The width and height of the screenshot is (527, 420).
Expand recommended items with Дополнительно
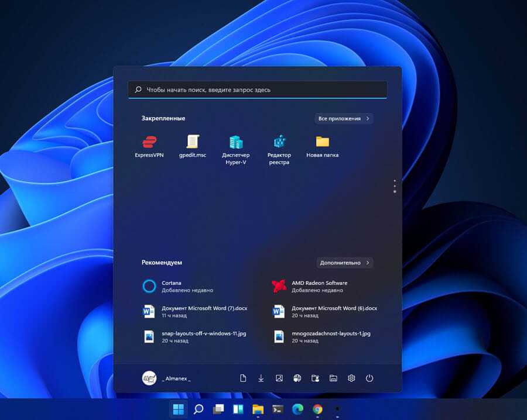[x=345, y=263]
